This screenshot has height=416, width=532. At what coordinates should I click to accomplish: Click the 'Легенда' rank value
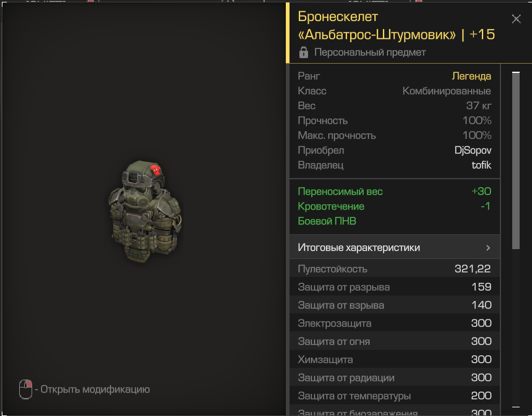pyautogui.click(x=471, y=76)
